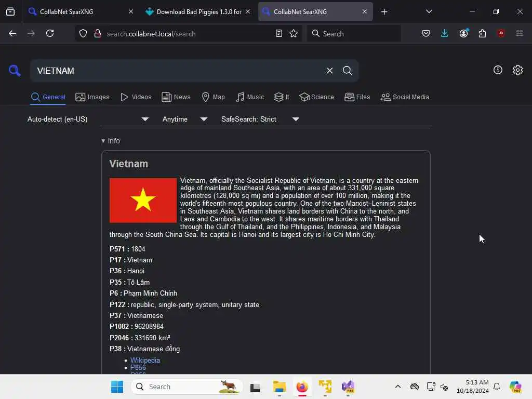Open taskbar clock showing 5:13 AM
Image resolution: width=532 pixels, height=399 pixels.
(472, 387)
